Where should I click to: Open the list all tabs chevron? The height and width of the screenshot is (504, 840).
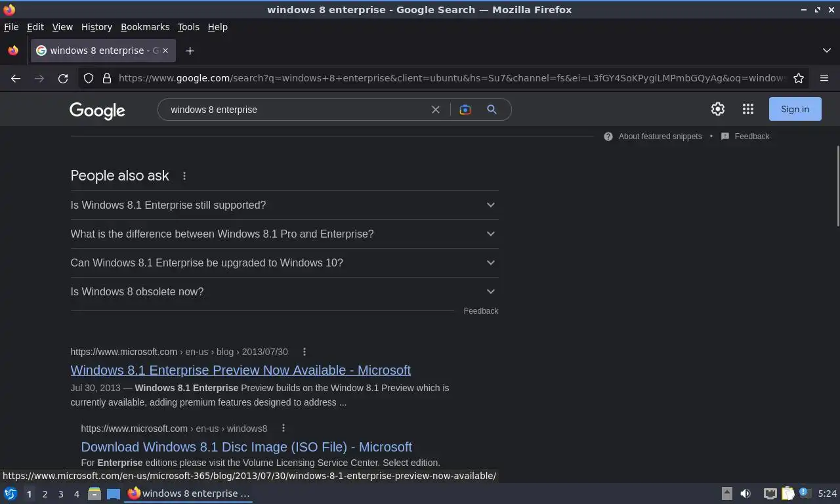coord(826,51)
